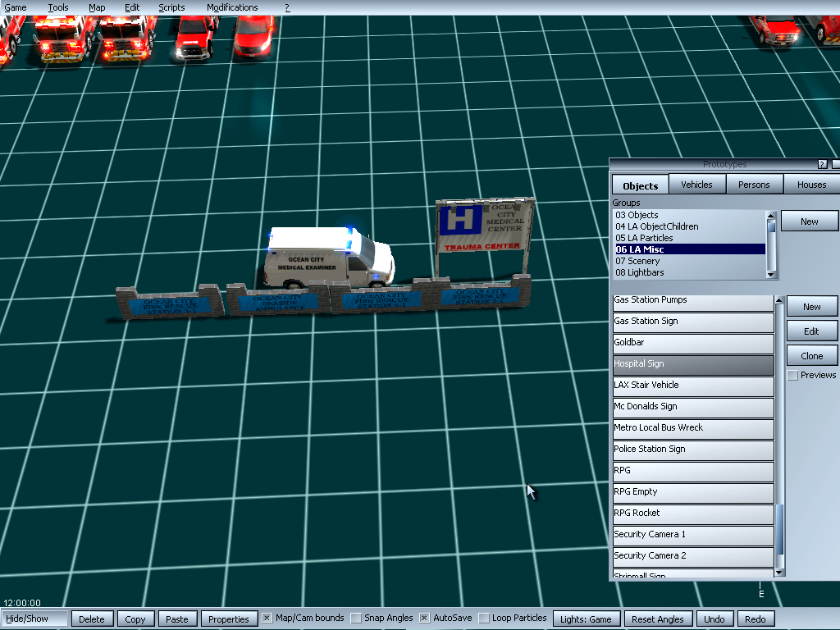Switch to the Objects tab

(640, 185)
